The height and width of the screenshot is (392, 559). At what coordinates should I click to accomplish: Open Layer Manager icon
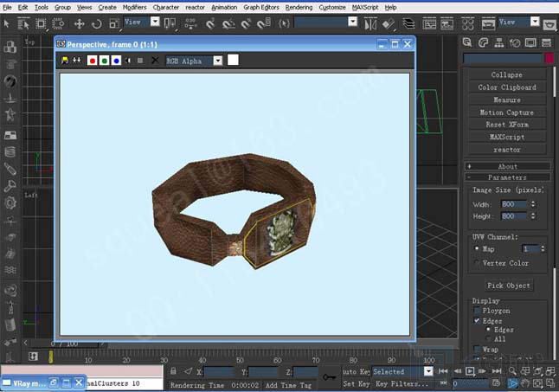(x=408, y=24)
